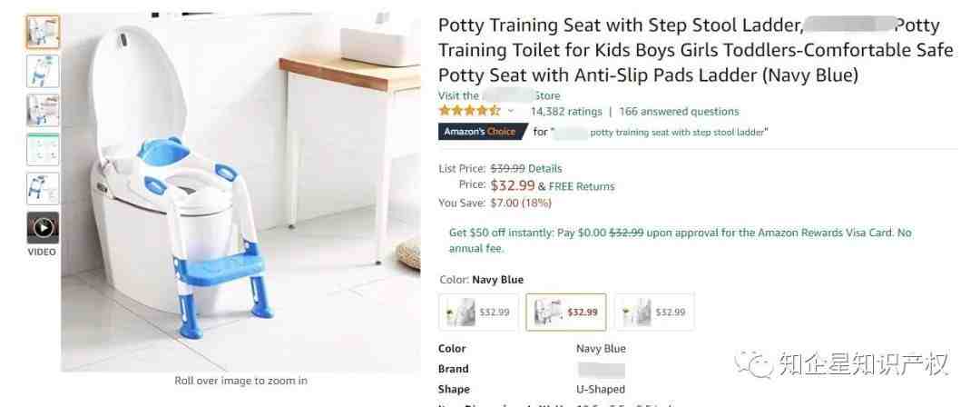The image size is (980, 407).
Task: Play the product VIDEO thumbnail
Action: tap(43, 228)
